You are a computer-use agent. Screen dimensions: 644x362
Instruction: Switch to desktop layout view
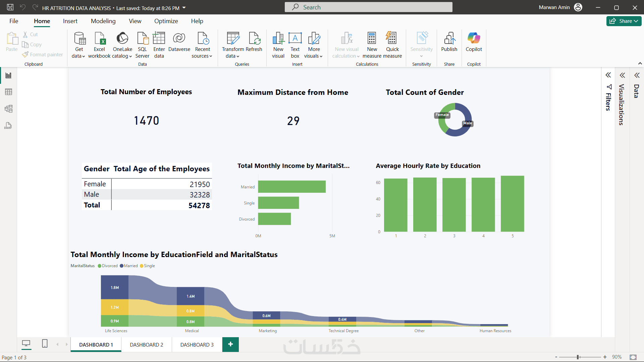click(x=26, y=344)
